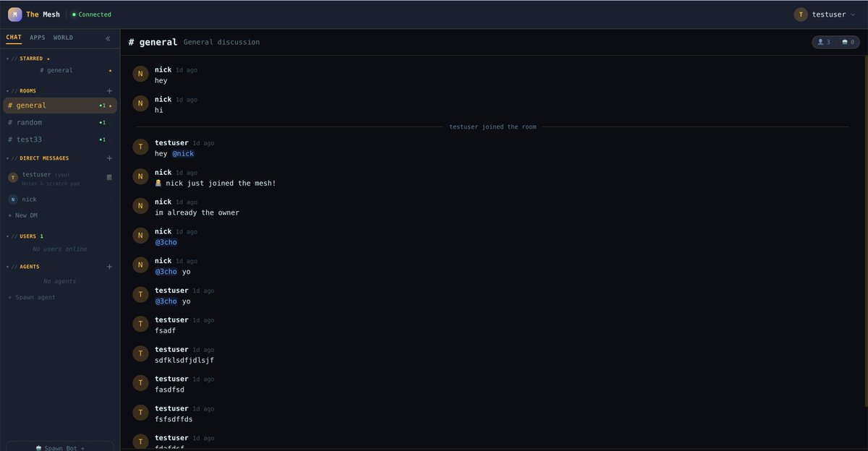Click message 'fsfsdffds'
Image resolution: width=868 pixels, height=451 pixels.
tap(174, 419)
